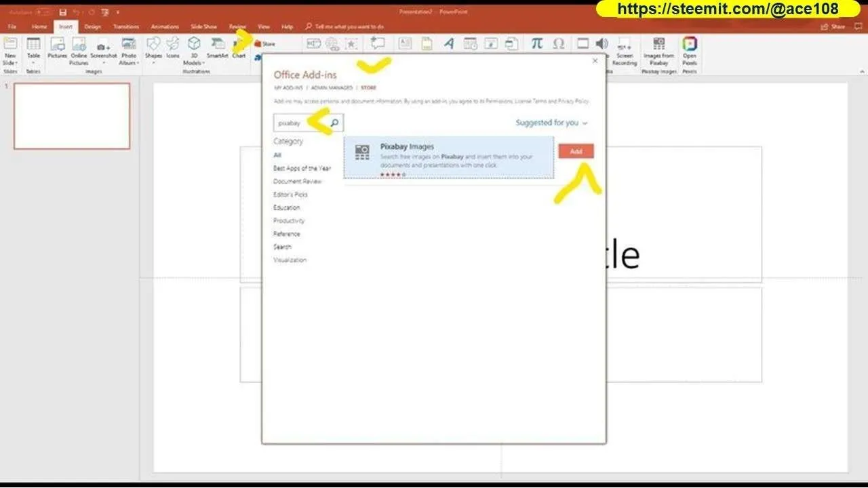The height and width of the screenshot is (488, 868).
Task: Click the Online Pictures icon
Action: pyautogui.click(x=79, y=44)
